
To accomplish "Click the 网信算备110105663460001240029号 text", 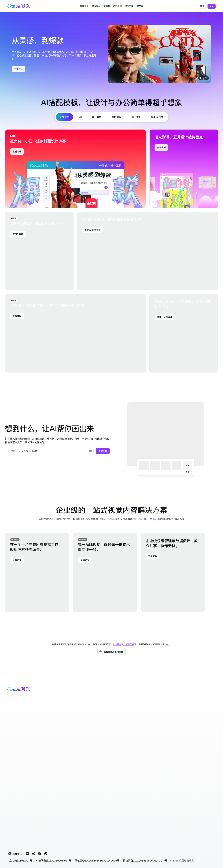I will pyautogui.click(x=97, y=860).
